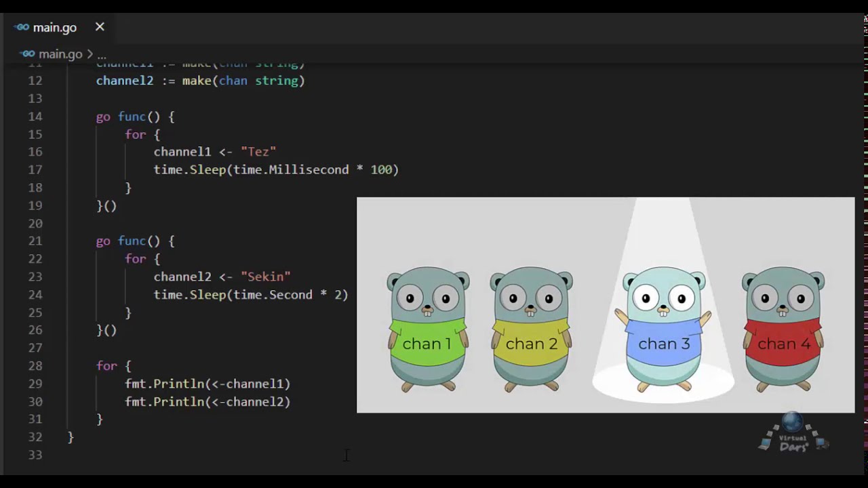Click the "Sekin" string literal
This screenshot has height=488, width=868.
[x=266, y=277]
